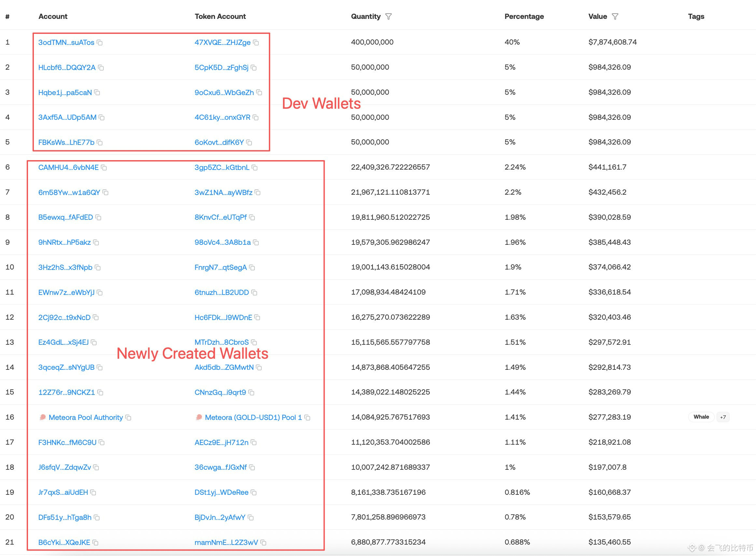This screenshot has width=756, height=556.
Task: Open token account 47XVQE...ZHJZge
Action: click(x=222, y=42)
